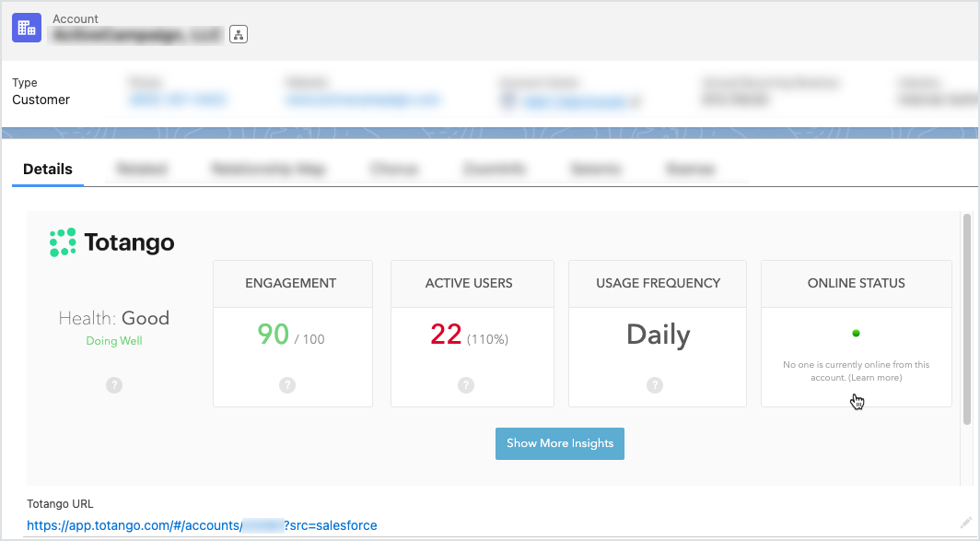This screenshot has height=541, width=980.
Task: Click the Engagement score 90
Action: click(274, 335)
